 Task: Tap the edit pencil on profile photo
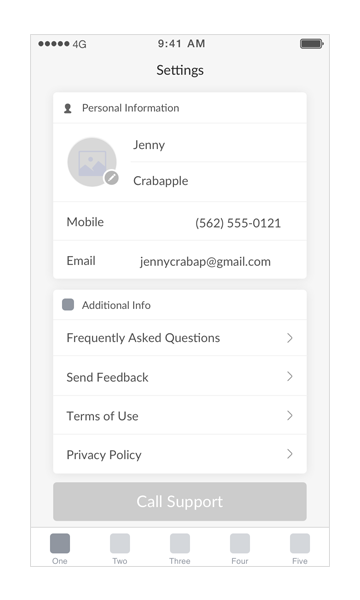pyautogui.click(x=112, y=178)
